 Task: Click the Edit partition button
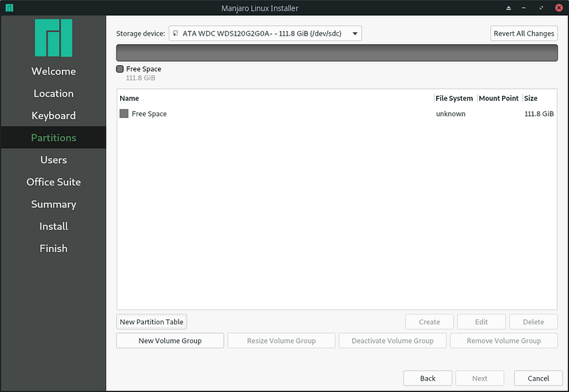482,322
